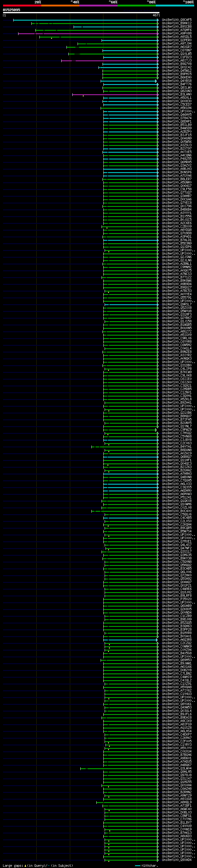The height and width of the screenshot is (868, 197).
Task: Click the cyan alignment bar for UniRef100_Q9CAF5
Action: 86,20
